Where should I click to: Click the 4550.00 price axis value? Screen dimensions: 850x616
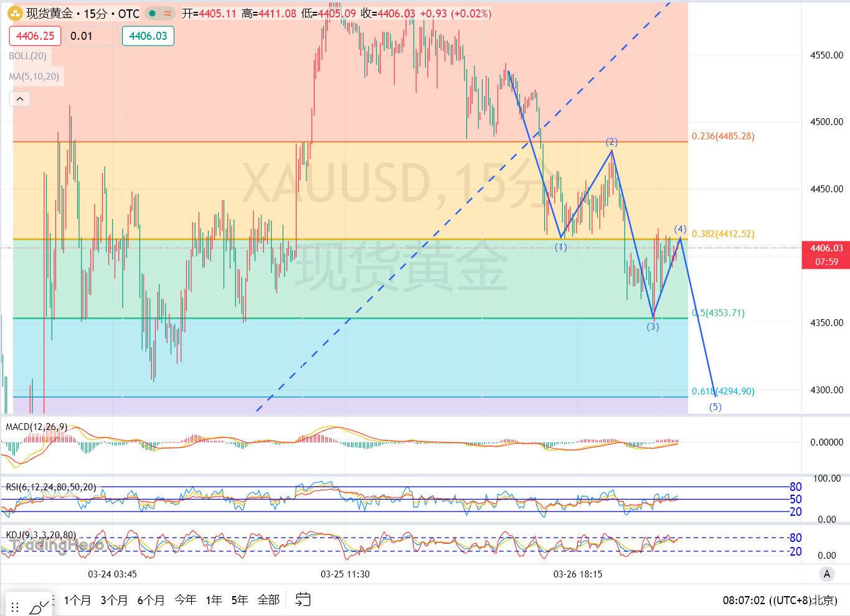click(x=827, y=55)
